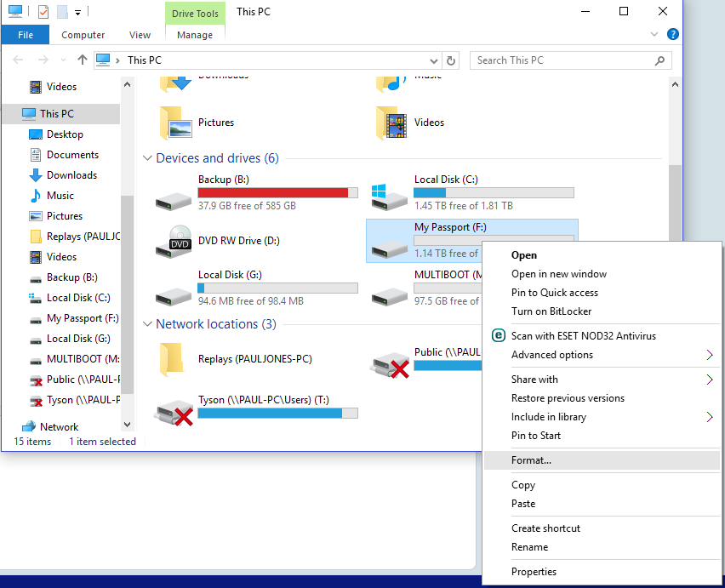Select the Replays (PAULJONES-PC) folder icon
The width and height of the screenshot is (725, 588).
tap(172, 360)
